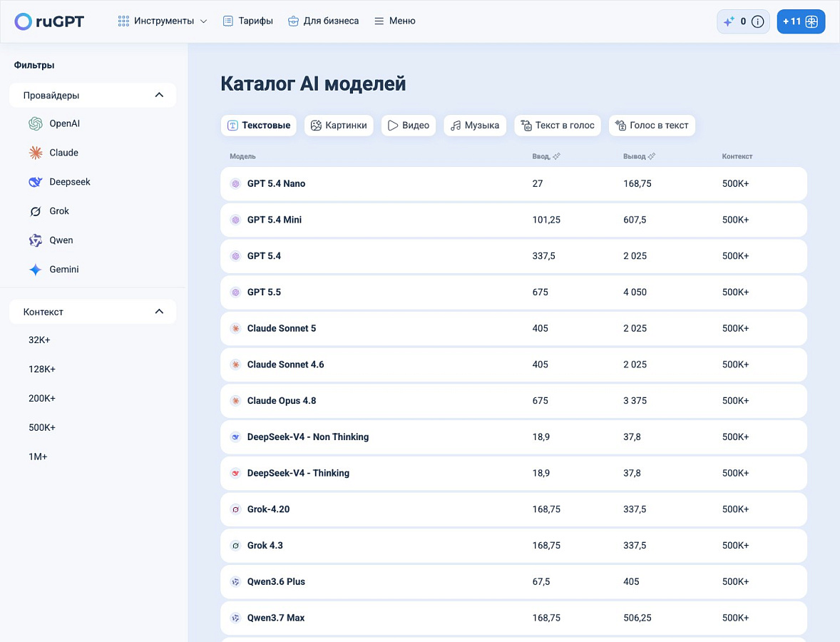The image size is (840, 642).
Task: Click DeepSeek-V4 - Non Thinking model name
Action: (x=308, y=437)
